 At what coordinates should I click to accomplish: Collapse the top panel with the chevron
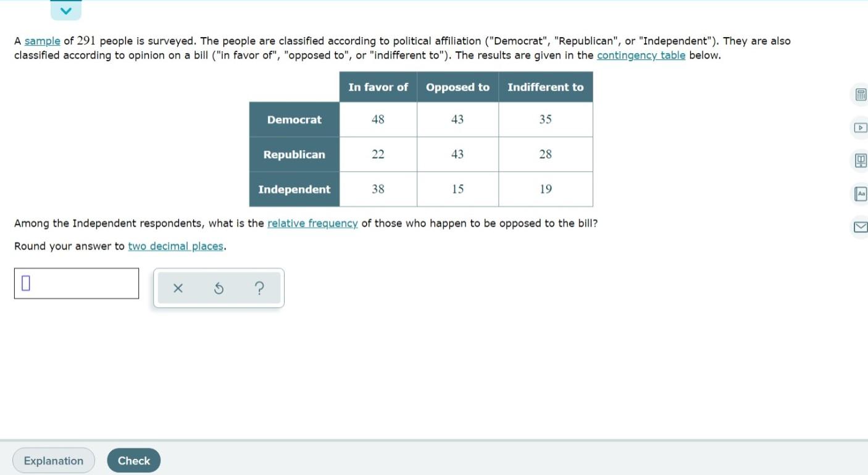[65, 10]
